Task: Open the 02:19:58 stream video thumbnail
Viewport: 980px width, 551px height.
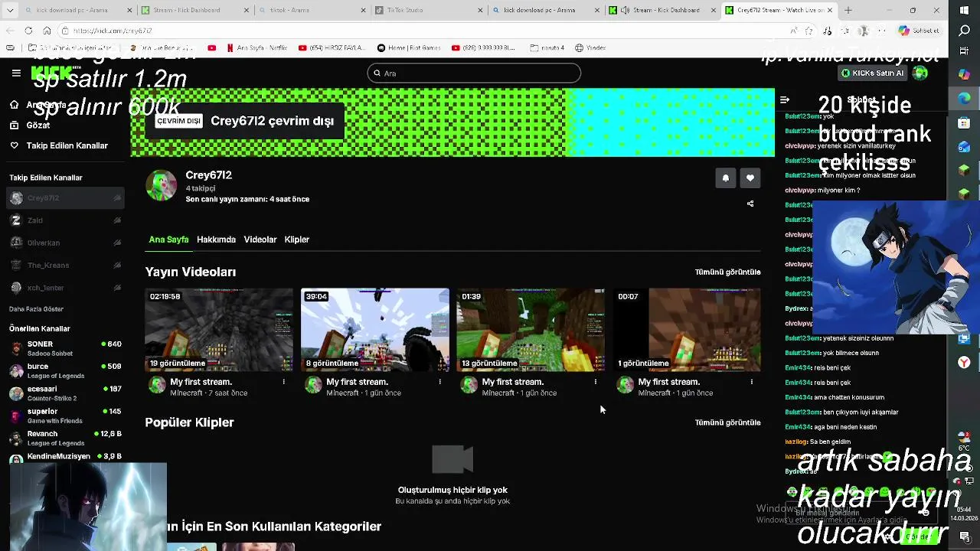Action: point(219,330)
